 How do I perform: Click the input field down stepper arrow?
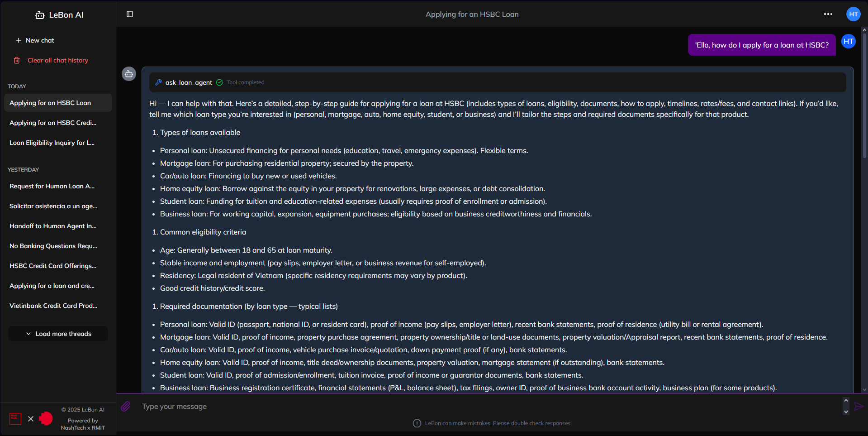[x=846, y=412]
